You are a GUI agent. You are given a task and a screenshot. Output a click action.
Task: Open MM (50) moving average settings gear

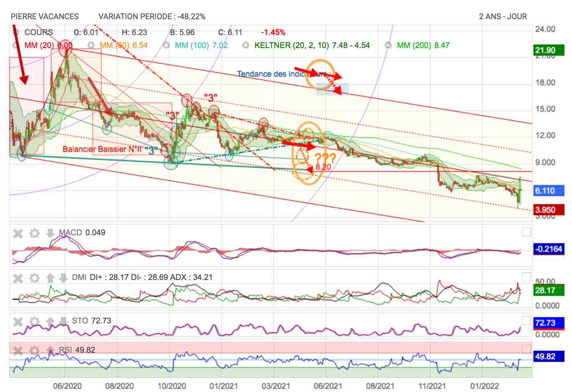point(91,45)
